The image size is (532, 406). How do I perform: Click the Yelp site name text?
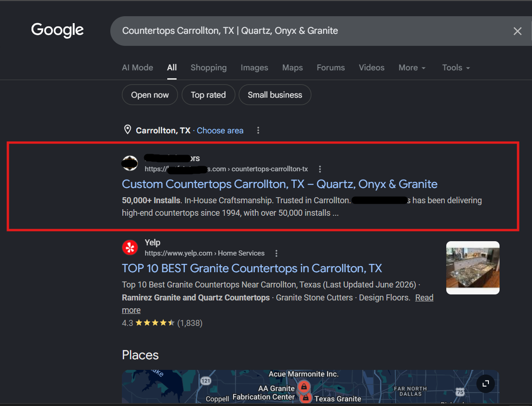click(x=152, y=242)
